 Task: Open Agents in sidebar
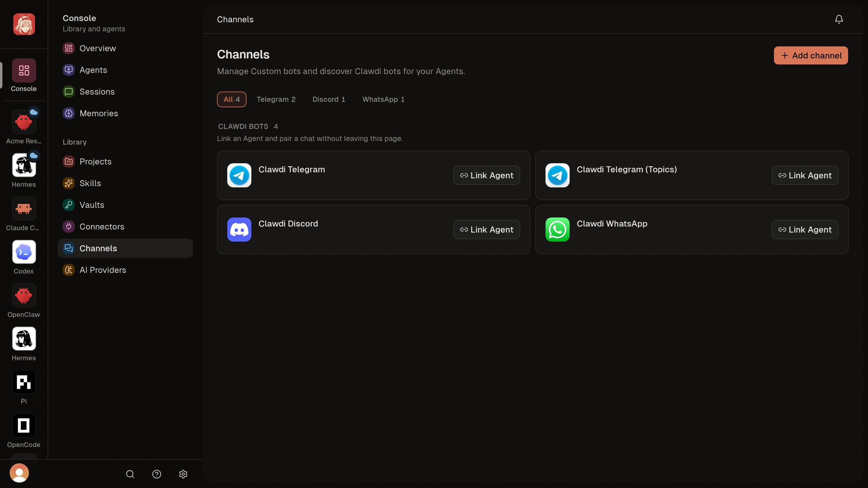click(125, 70)
